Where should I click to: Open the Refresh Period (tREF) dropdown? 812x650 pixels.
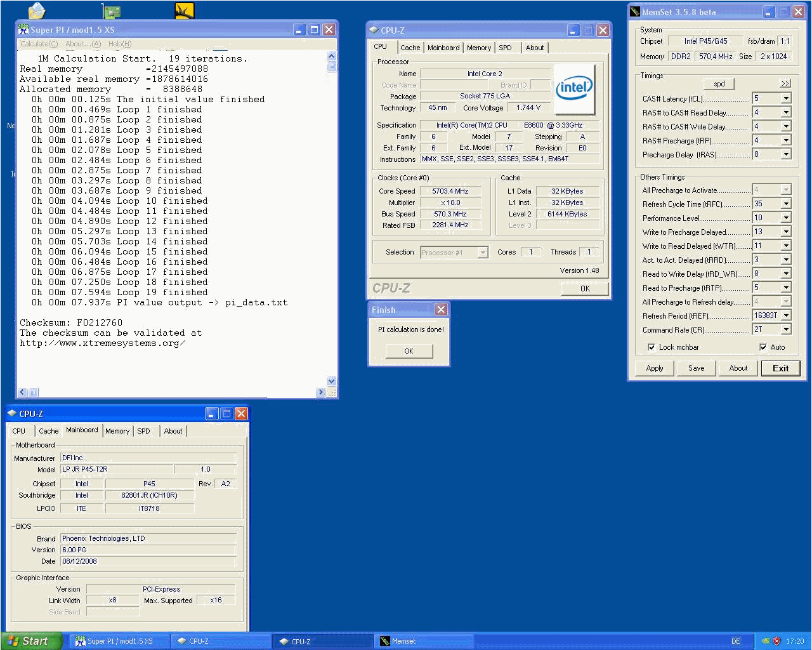coord(786,315)
